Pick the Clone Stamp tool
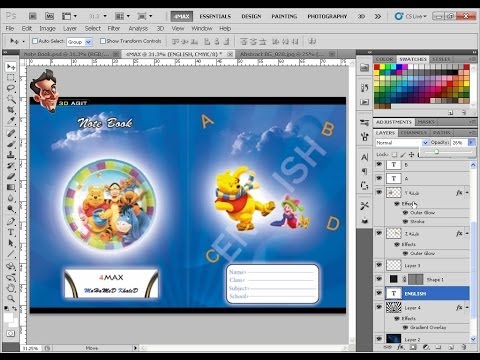This screenshot has height=360, width=480. [x=11, y=155]
